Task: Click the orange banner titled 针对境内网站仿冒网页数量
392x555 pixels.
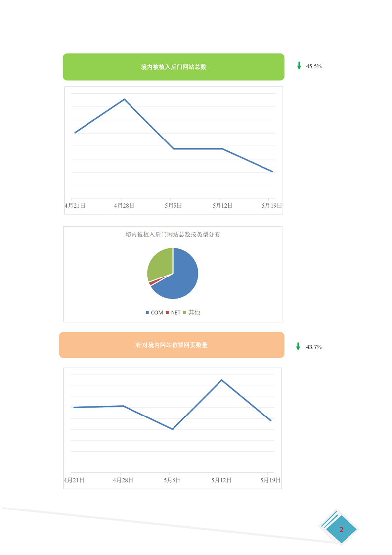Action: [x=172, y=345]
